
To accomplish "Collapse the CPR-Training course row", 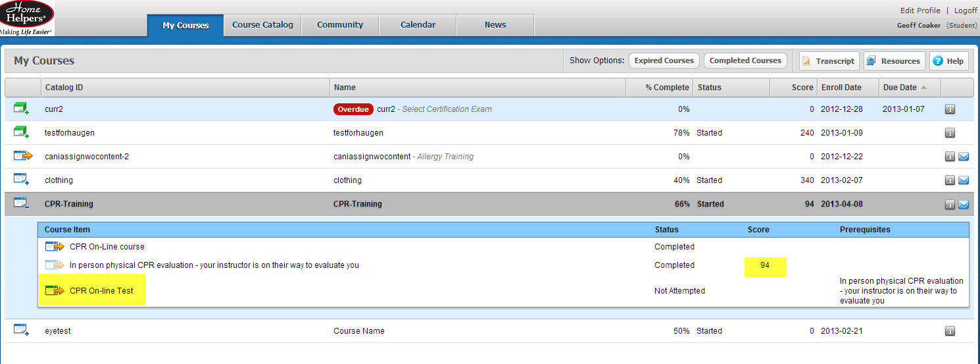I will click(x=21, y=203).
